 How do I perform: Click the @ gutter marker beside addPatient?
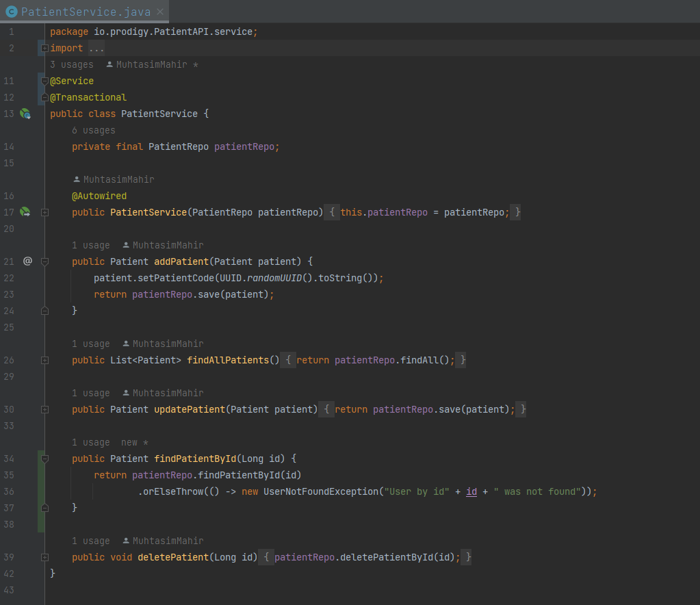(27, 261)
